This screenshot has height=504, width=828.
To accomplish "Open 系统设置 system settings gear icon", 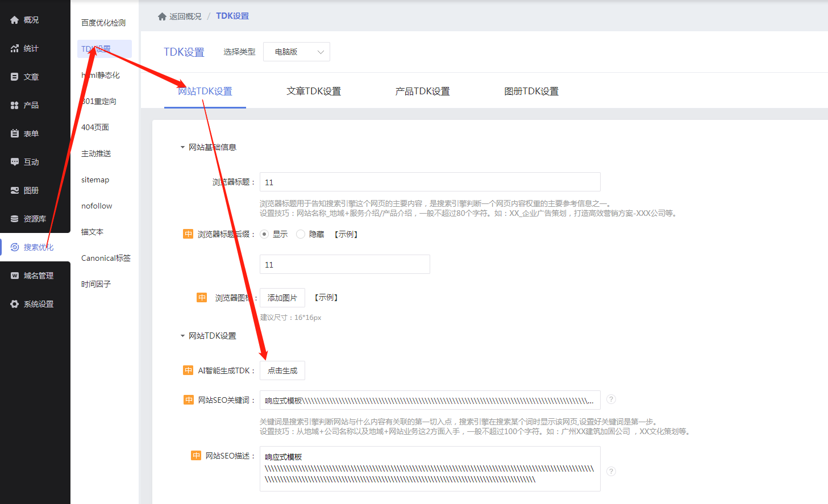I will point(15,304).
